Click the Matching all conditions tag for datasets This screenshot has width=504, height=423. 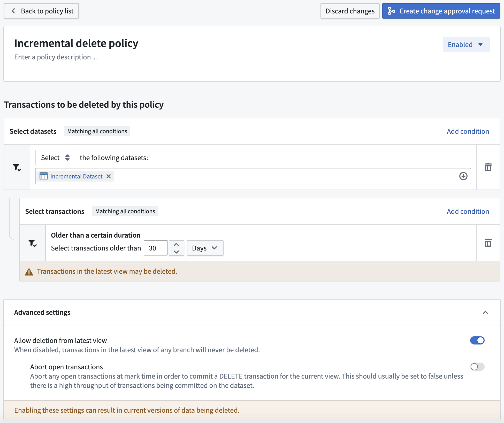point(97,131)
